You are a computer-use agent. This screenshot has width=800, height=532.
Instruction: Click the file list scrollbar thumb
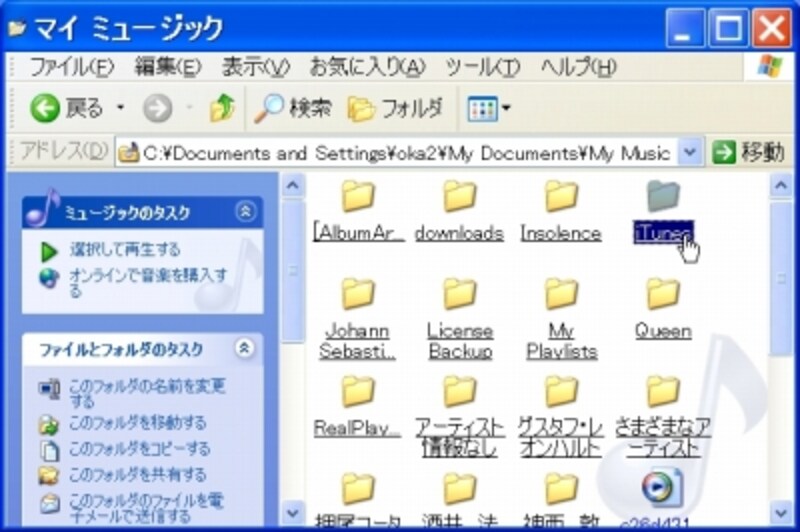click(781, 278)
